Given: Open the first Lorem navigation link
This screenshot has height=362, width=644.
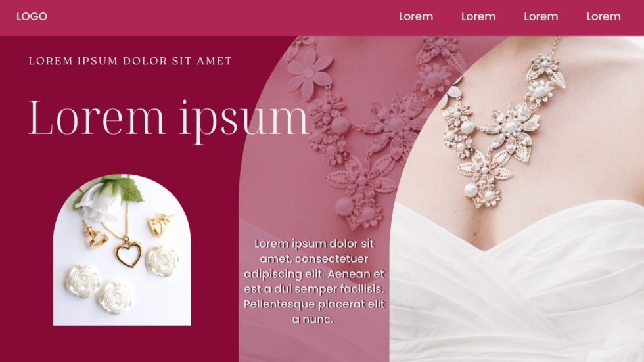Looking at the screenshot, I should [x=415, y=16].
